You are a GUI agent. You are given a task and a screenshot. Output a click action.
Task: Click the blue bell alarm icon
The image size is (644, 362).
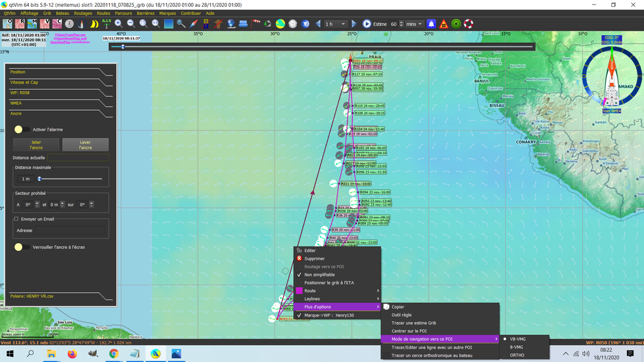click(431, 24)
